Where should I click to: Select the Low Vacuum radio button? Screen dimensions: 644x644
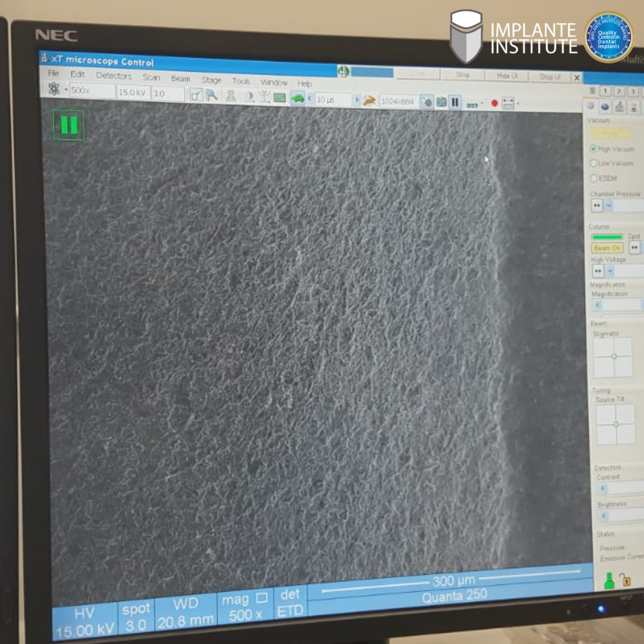pos(593,163)
